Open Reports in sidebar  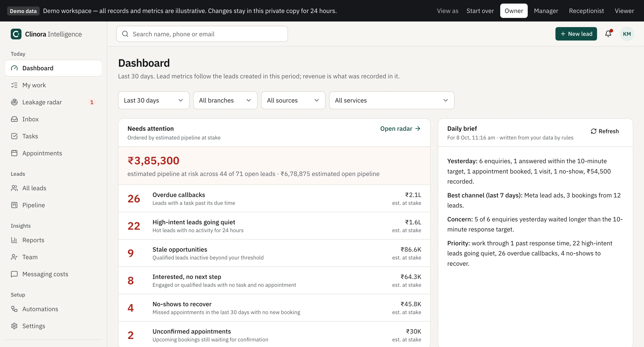point(53,240)
